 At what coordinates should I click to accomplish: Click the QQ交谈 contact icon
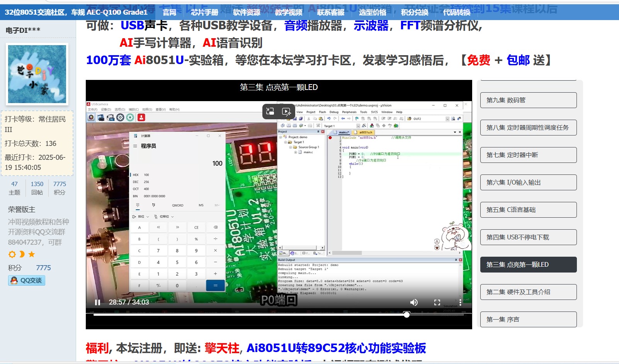[x=26, y=281]
